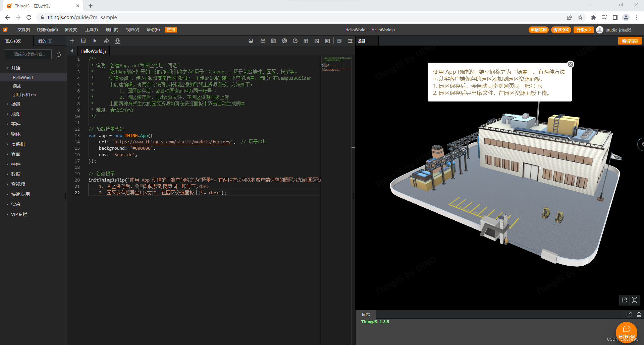Viewport: 644px width, 345px height.
Task: Expand the 快速应用 tree group
Action: point(7,195)
